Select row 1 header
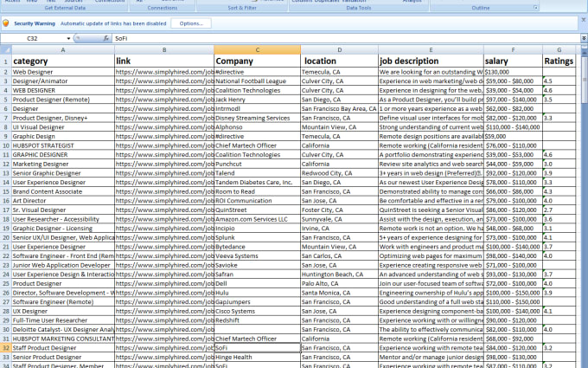Viewport: 588px width, 368px height. point(6,61)
